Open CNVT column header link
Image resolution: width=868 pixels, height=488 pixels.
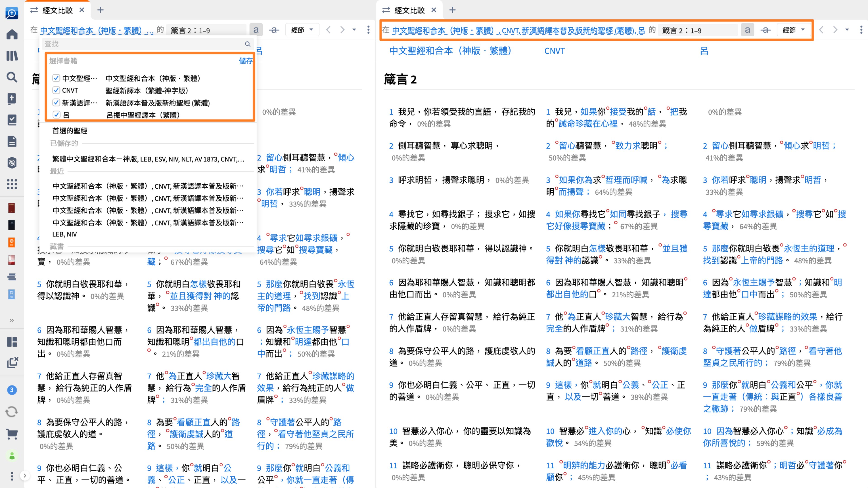tap(555, 51)
